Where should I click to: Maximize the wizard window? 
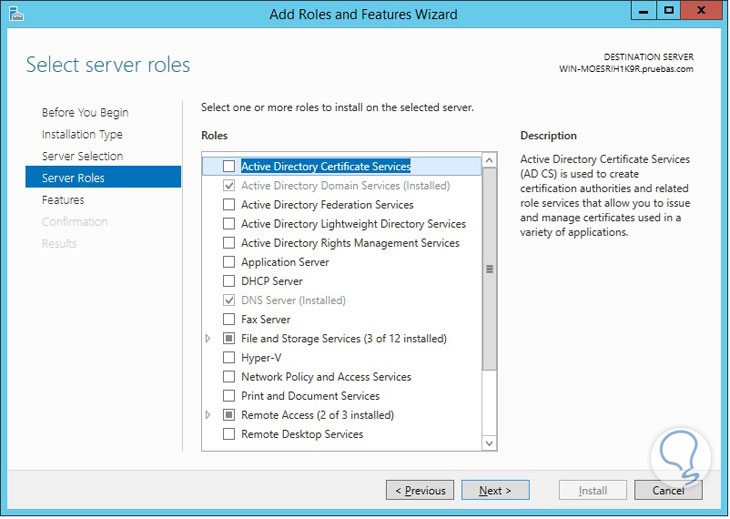click(669, 11)
